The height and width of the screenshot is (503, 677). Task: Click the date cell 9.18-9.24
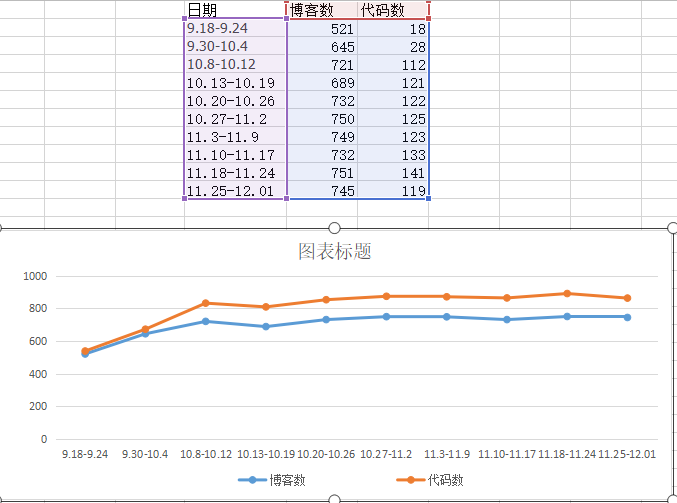(x=235, y=28)
